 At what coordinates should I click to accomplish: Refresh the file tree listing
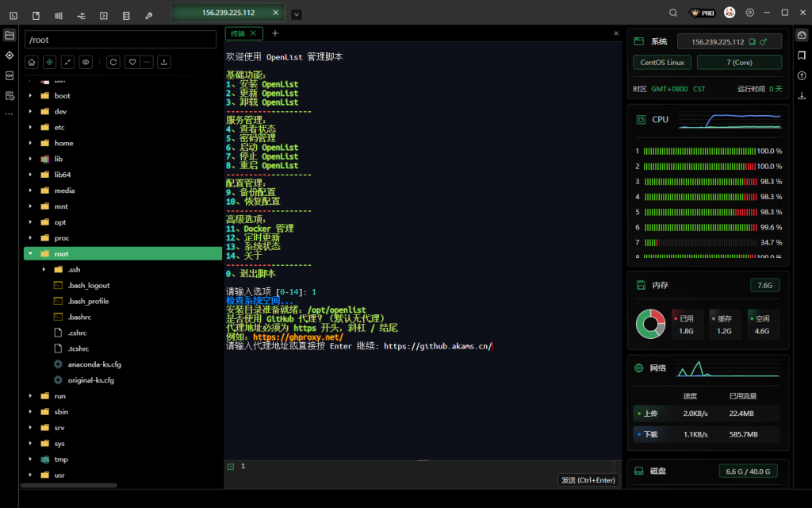point(113,62)
